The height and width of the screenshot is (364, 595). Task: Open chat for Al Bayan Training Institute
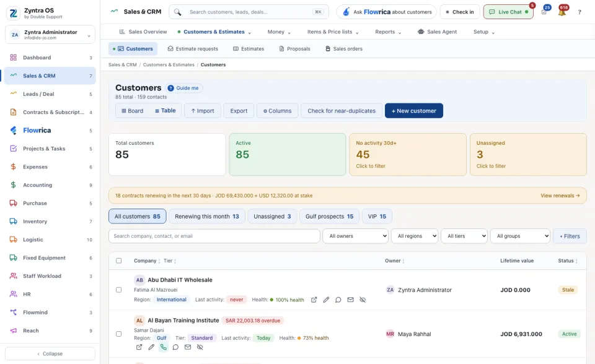pos(175,347)
